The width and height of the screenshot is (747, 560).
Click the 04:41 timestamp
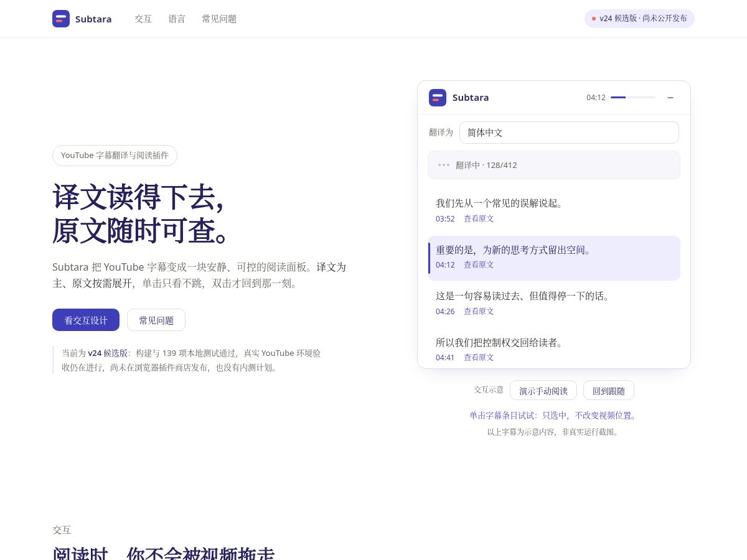click(x=445, y=357)
